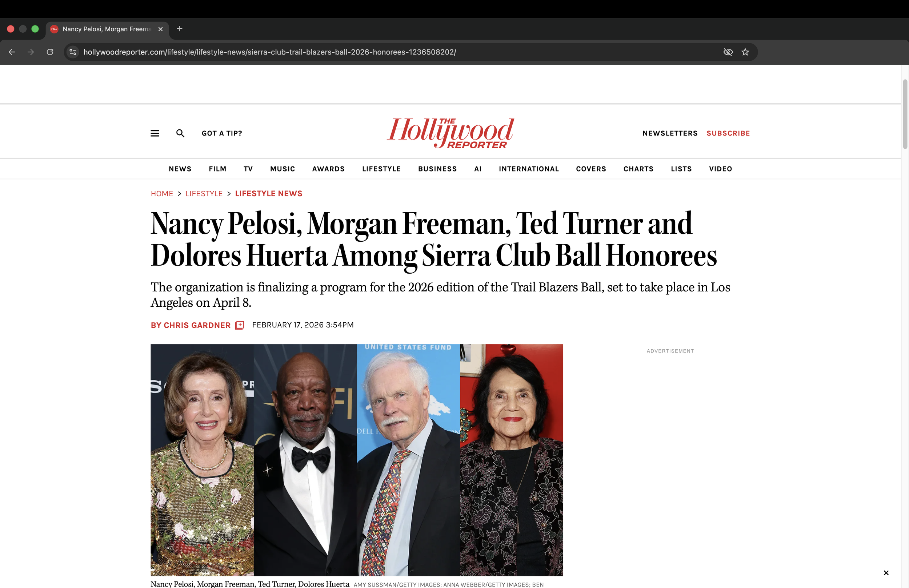The width and height of the screenshot is (909, 588).
Task: Toggle the privacy eye icon in the toolbar
Action: [x=728, y=52]
